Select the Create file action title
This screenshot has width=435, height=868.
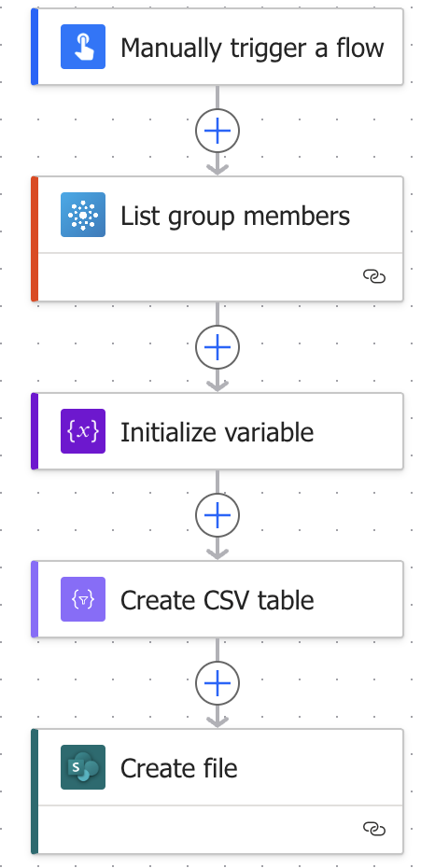tap(178, 768)
